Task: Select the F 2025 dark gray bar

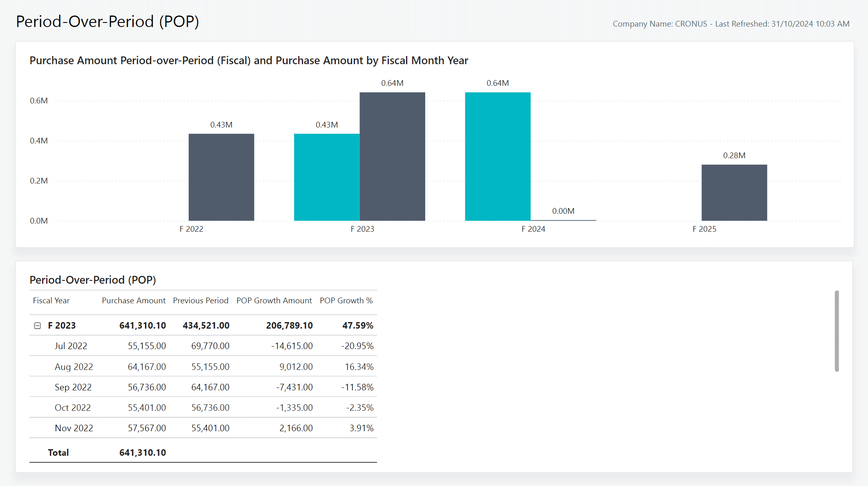Action: 734,193
